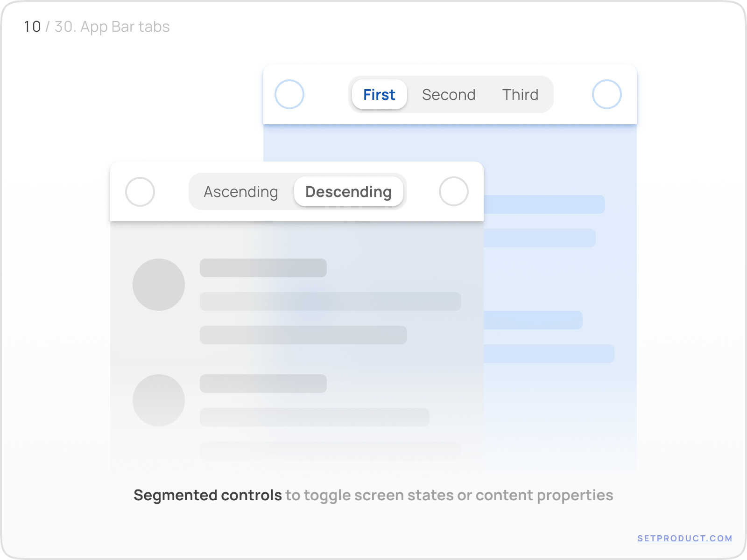The width and height of the screenshot is (747, 560).
Task: Click the second list avatar circle
Action: pos(159,400)
